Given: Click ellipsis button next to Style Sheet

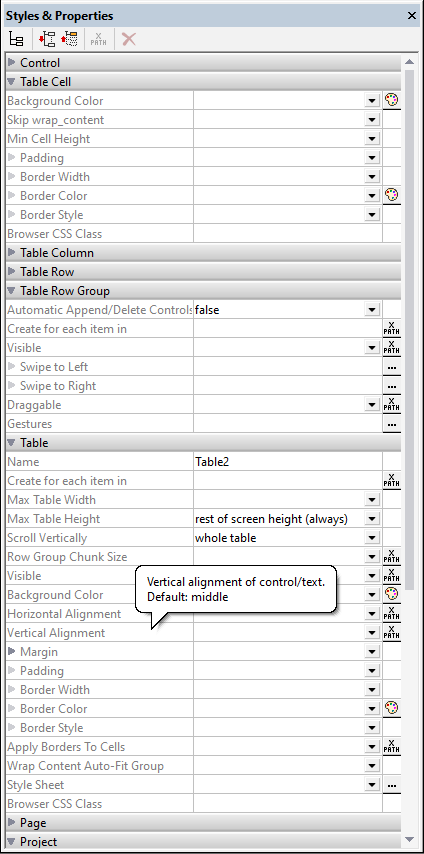Looking at the screenshot, I should click(391, 785).
